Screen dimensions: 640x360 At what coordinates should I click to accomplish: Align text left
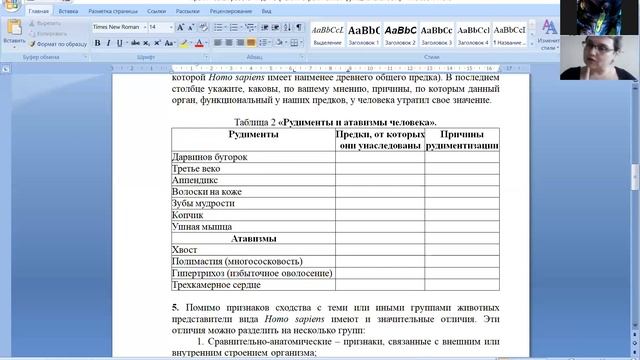218,43
